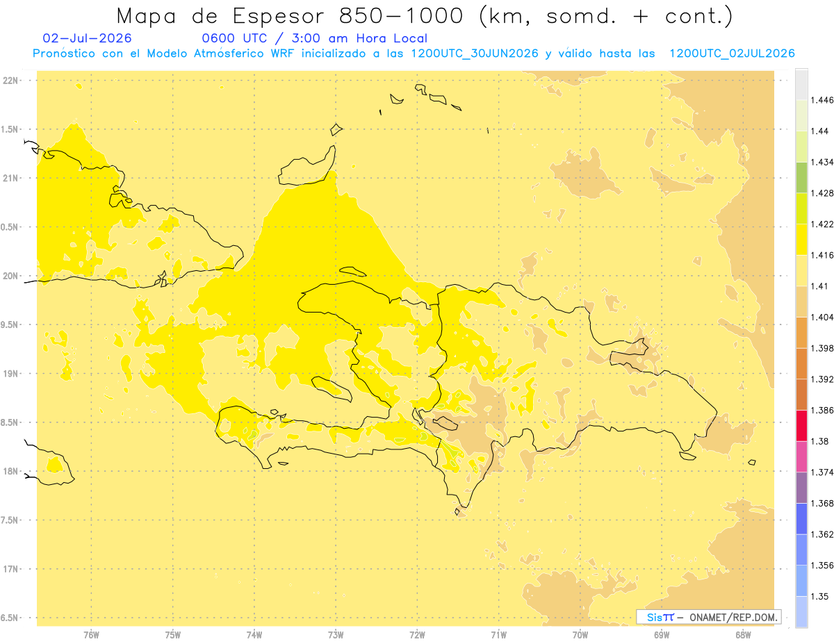Click the legend value '1.44'

pos(821,131)
